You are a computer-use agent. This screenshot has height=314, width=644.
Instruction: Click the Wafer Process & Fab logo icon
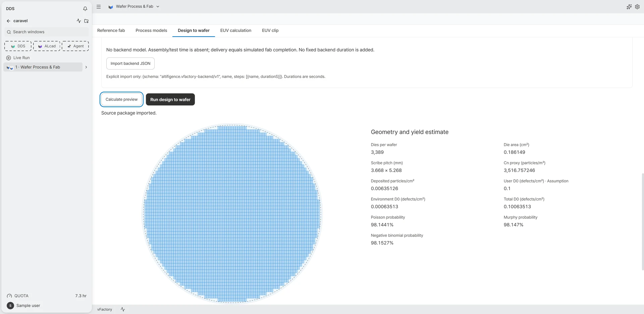111,7
